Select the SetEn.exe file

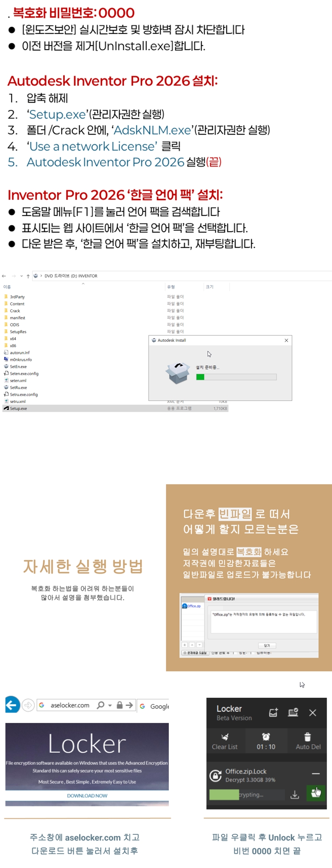(x=15, y=366)
